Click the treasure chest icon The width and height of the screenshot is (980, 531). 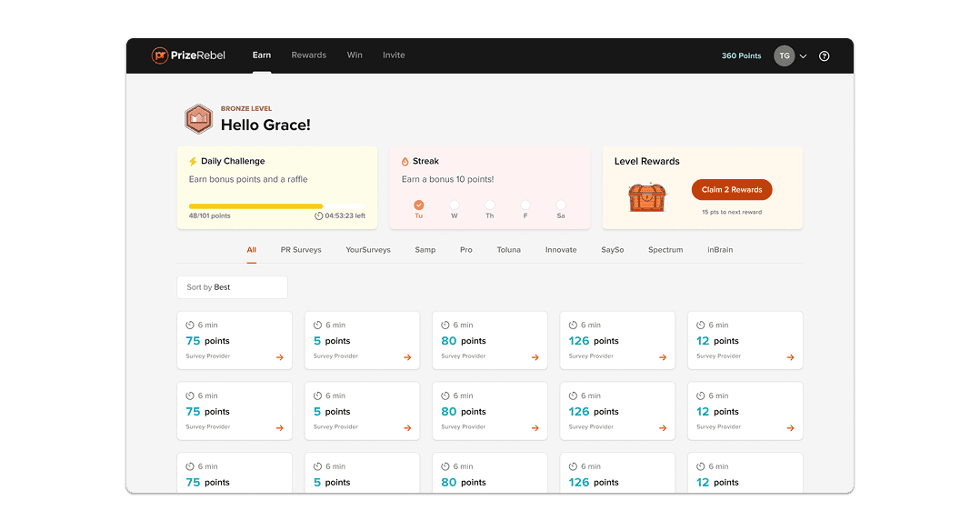pos(647,197)
